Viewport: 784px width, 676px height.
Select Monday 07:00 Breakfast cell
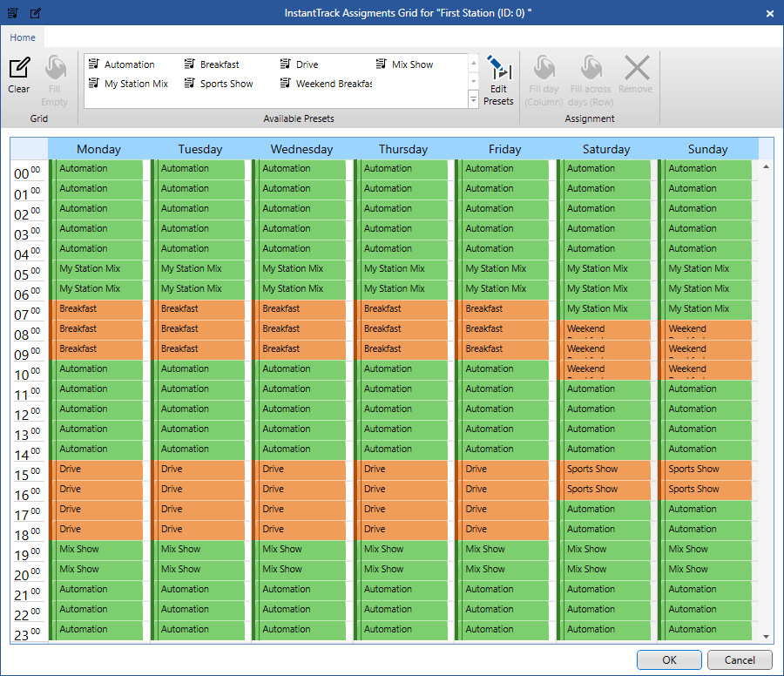click(x=96, y=310)
